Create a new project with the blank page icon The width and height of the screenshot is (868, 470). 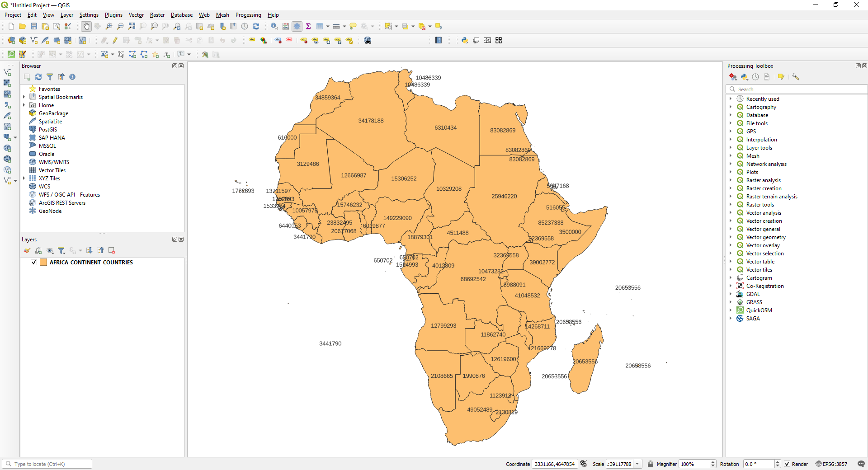point(11,27)
